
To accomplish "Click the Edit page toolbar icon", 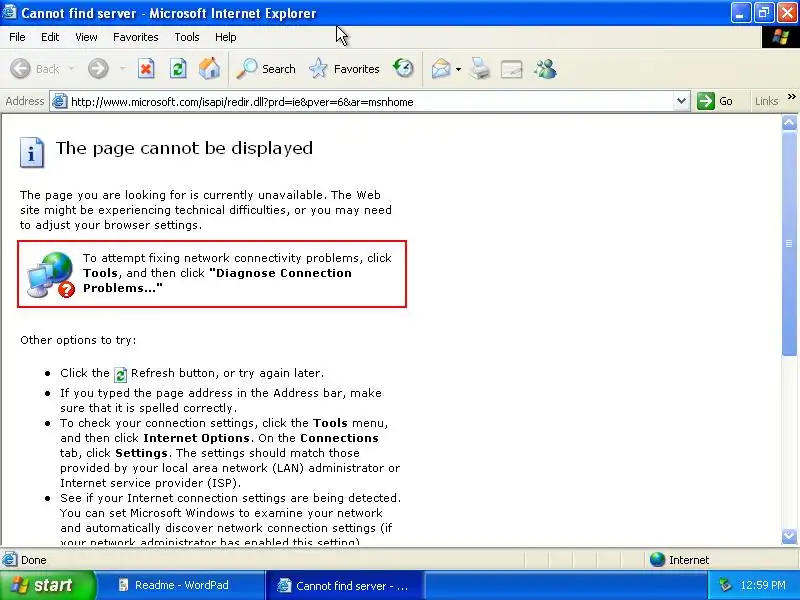I will [511, 69].
